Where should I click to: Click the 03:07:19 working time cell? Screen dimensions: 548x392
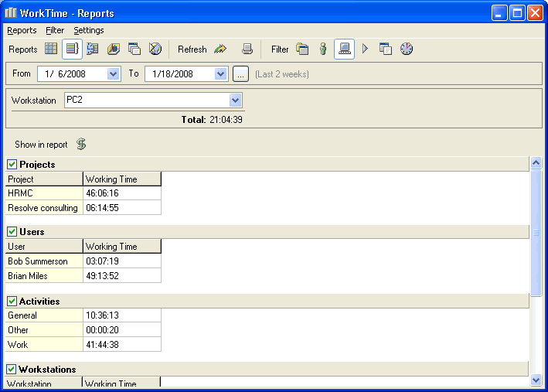coord(122,261)
